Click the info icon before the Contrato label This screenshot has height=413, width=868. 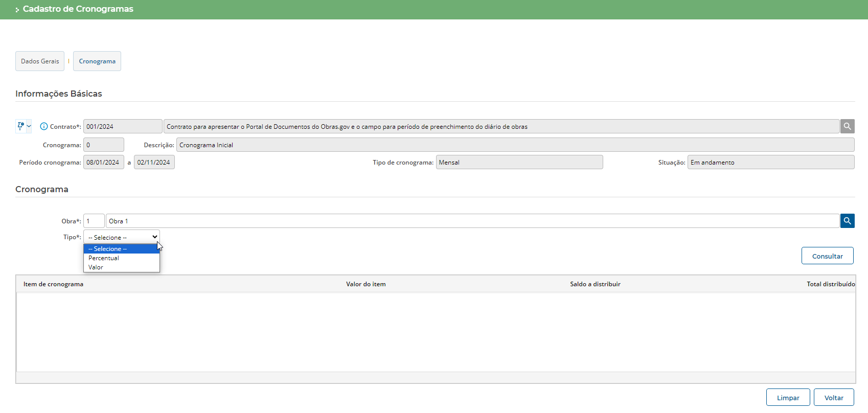click(x=44, y=126)
